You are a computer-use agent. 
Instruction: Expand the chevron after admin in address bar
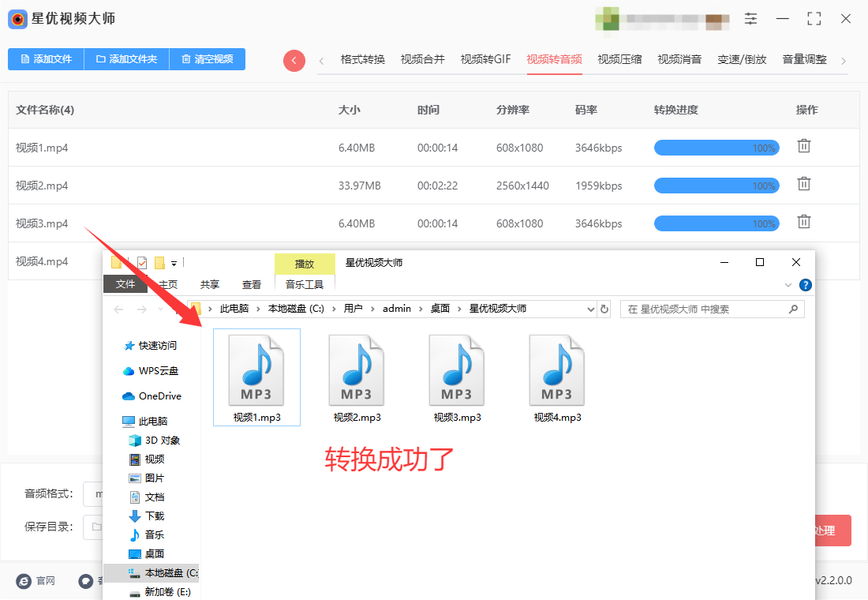[x=421, y=309]
